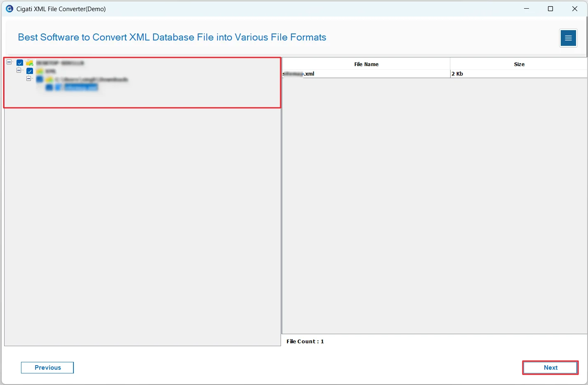Go to the Next step
Screen dimensions: 588x385
[550, 368]
